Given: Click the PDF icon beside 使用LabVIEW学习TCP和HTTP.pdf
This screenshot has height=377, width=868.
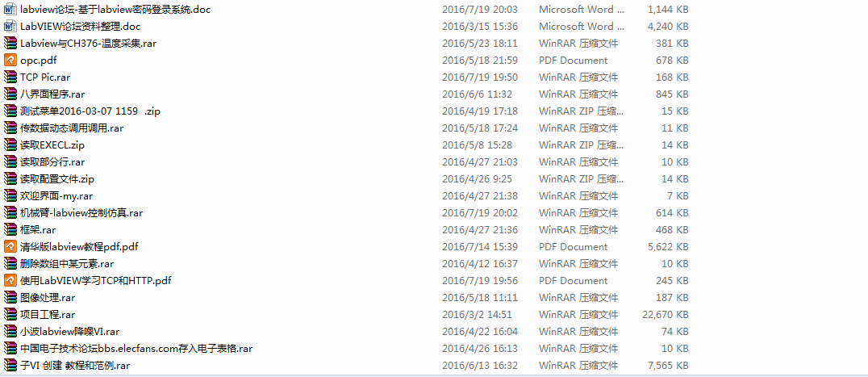Looking at the screenshot, I should pos(10,281).
